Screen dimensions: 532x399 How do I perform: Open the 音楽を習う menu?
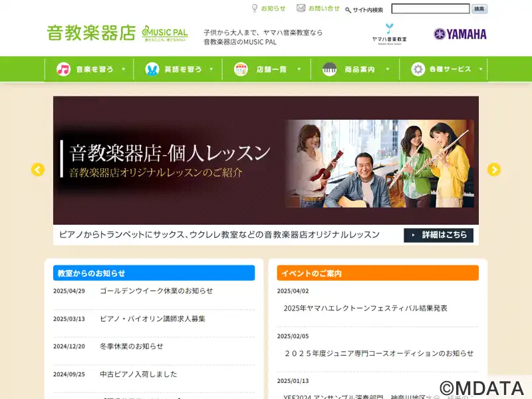pyautogui.click(x=89, y=69)
